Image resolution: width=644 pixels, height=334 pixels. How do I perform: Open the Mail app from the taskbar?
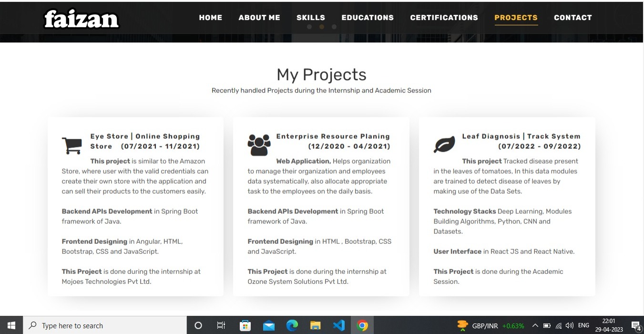click(x=268, y=325)
